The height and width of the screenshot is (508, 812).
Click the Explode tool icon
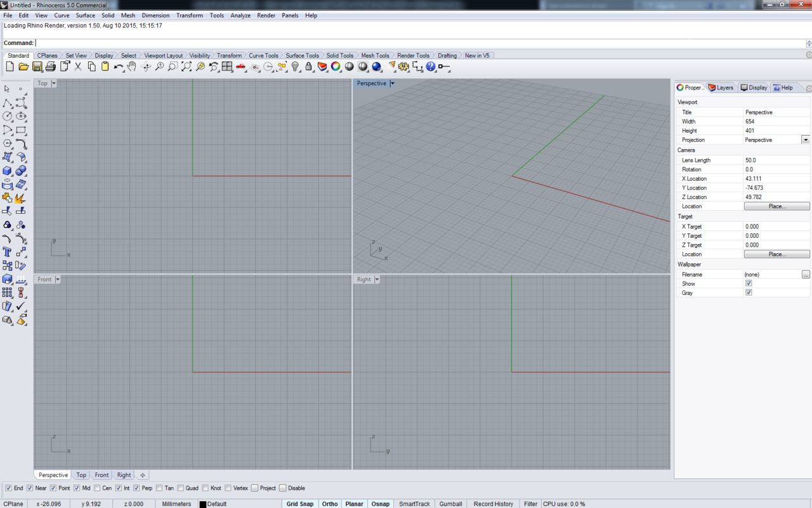click(x=21, y=198)
